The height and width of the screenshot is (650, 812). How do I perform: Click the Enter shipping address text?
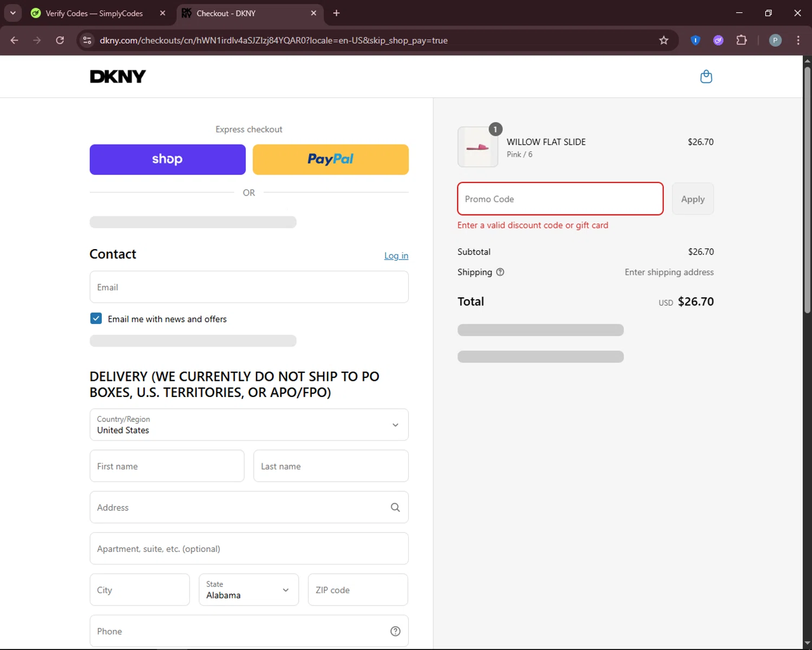point(669,272)
